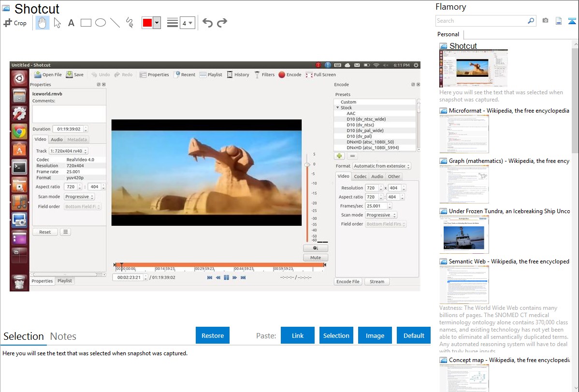Click the Default paste button

click(x=414, y=335)
